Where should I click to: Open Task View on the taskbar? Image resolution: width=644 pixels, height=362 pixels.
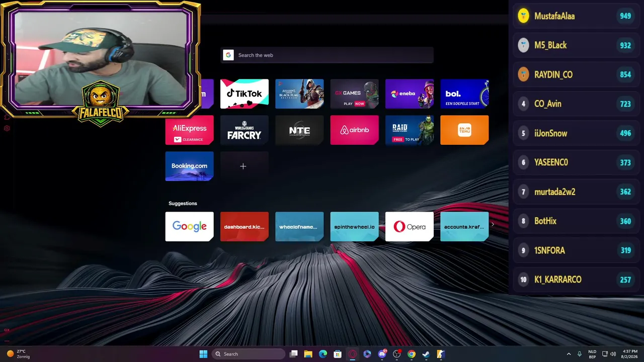click(294, 354)
